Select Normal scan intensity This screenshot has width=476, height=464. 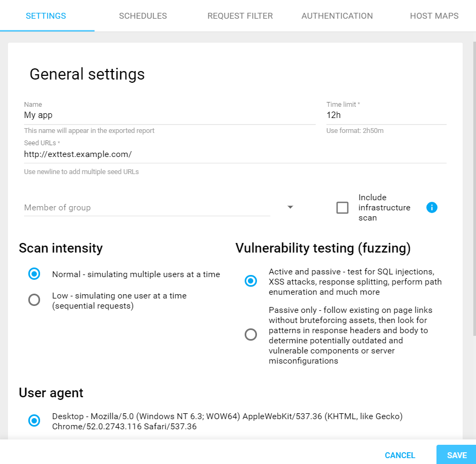coord(34,273)
